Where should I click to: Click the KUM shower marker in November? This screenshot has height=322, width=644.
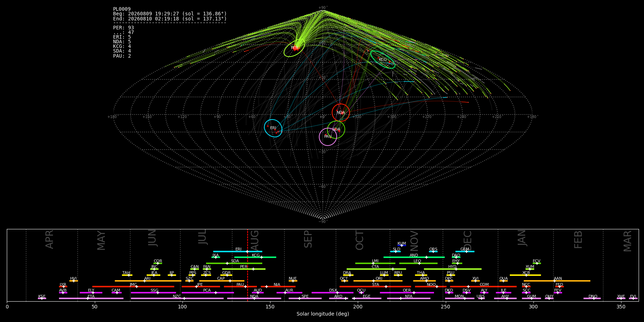pos(402,245)
